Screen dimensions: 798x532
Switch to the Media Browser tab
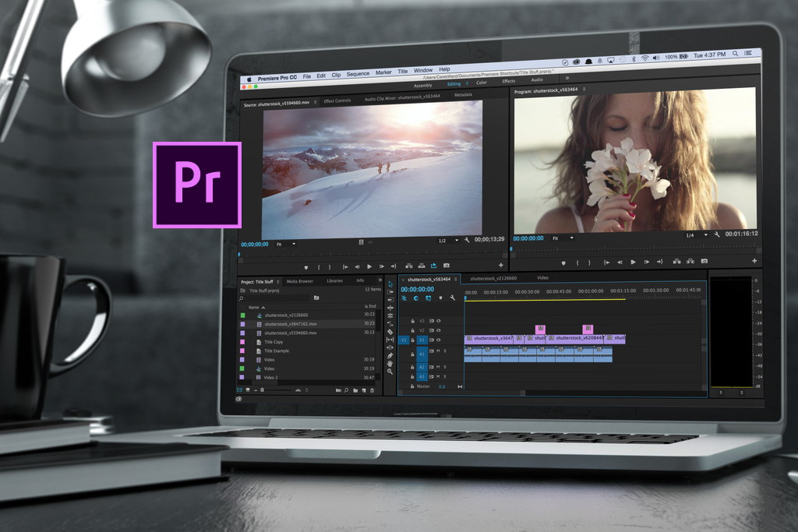coord(300,281)
